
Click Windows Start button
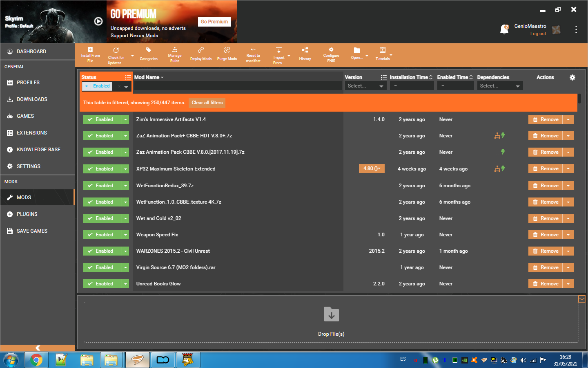pyautogui.click(x=11, y=360)
